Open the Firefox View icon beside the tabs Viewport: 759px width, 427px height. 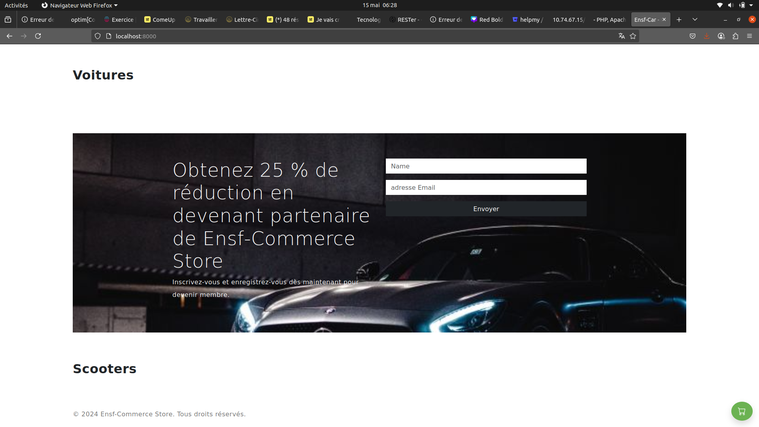[x=8, y=20]
